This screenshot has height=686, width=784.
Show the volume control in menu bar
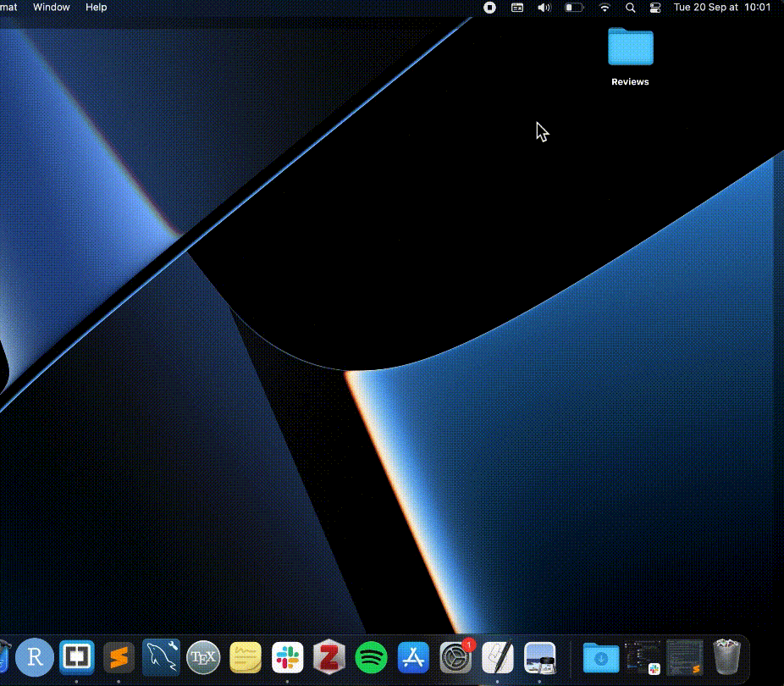click(544, 8)
